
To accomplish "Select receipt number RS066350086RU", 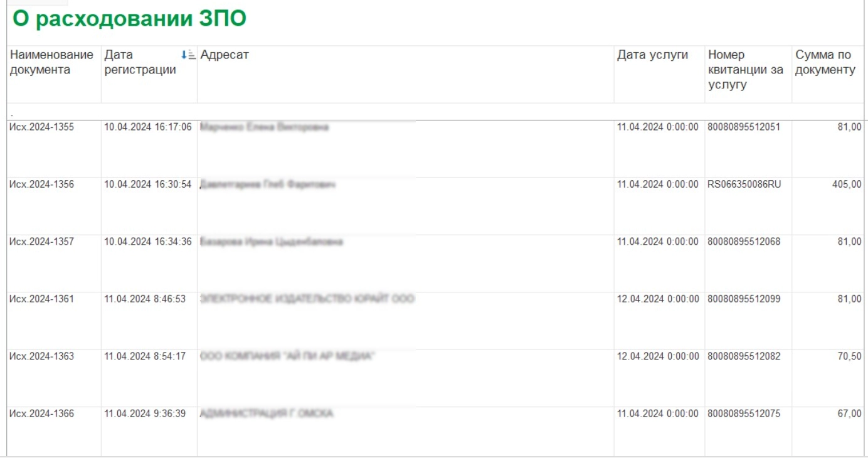I will (744, 184).
